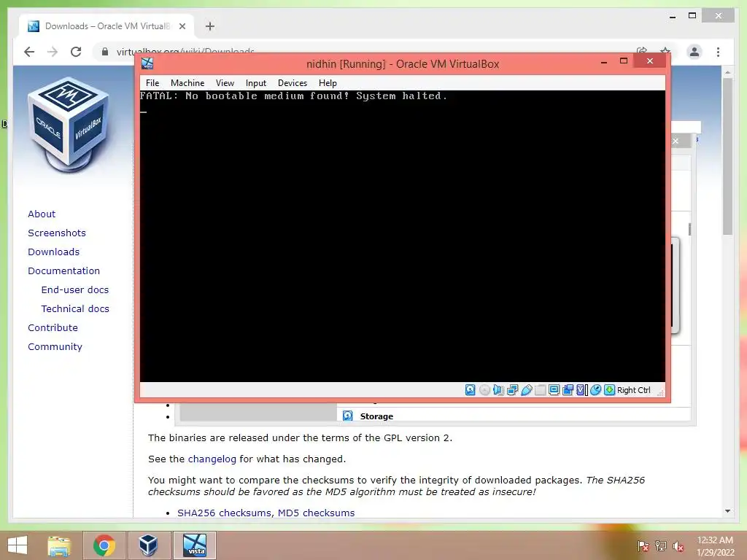This screenshot has height=560, width=747.
Task: Open the Help menu in VM window
Action: coord(328,83)
